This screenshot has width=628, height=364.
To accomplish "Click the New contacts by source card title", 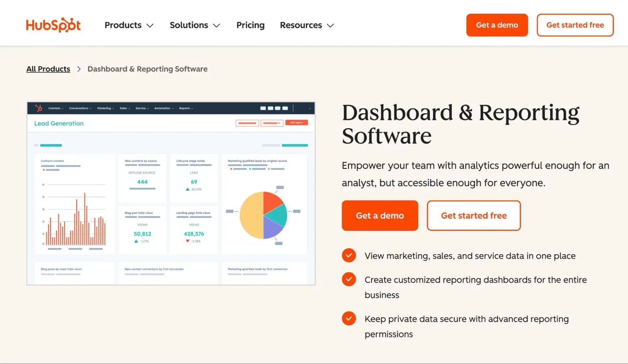I will click(141, 161).
